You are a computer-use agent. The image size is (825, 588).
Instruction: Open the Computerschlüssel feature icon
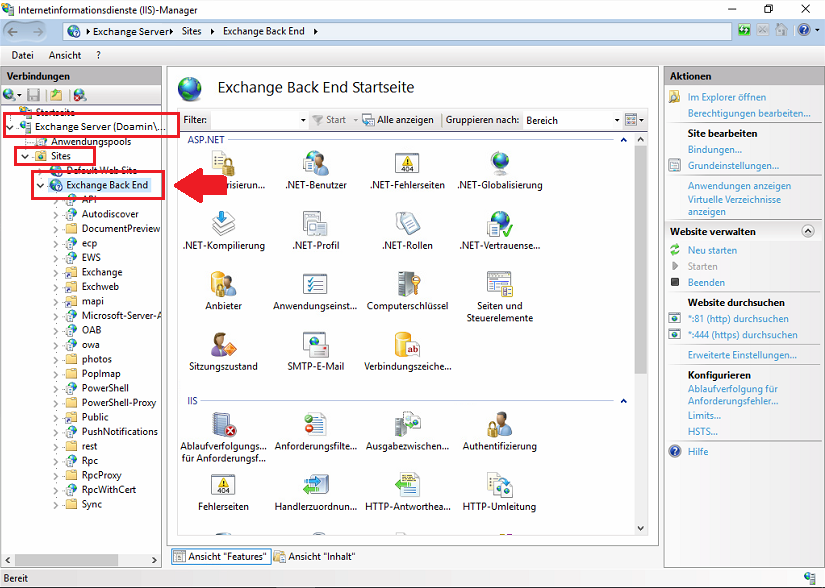click(x=407, y=284)
